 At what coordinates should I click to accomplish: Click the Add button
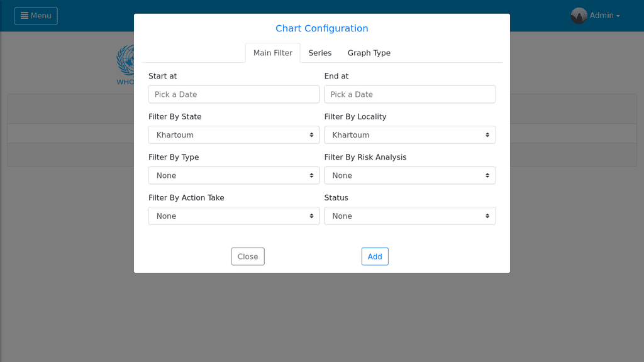[375, 256]
